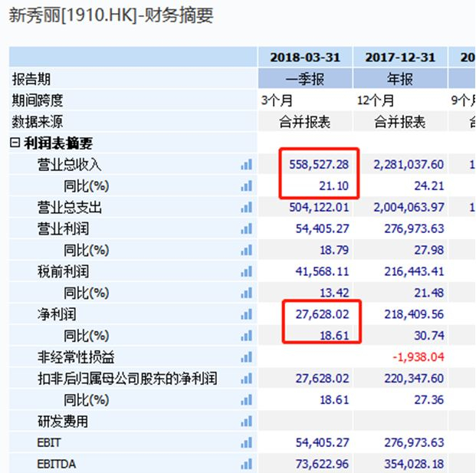This screenshot has width=476, height=473.
Task: Click the 新秀丽[1910.HK]-财务摘要 title
Action: coord(111,15)
